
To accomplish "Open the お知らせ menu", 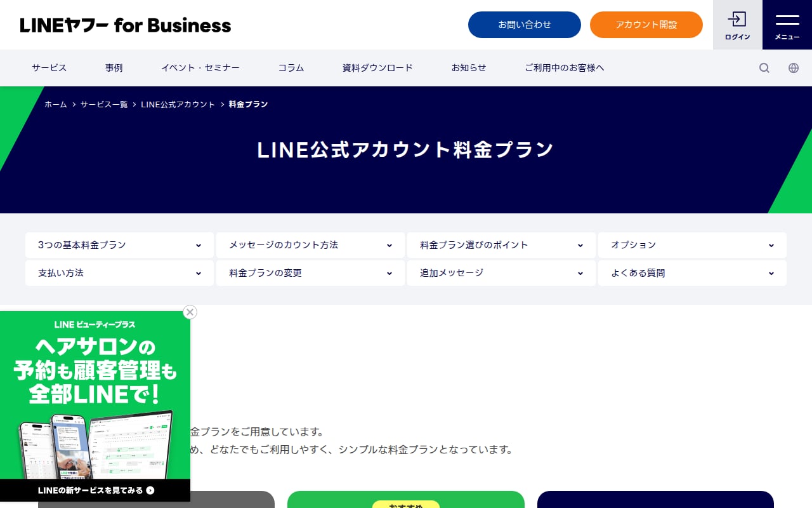I will 469,68.
